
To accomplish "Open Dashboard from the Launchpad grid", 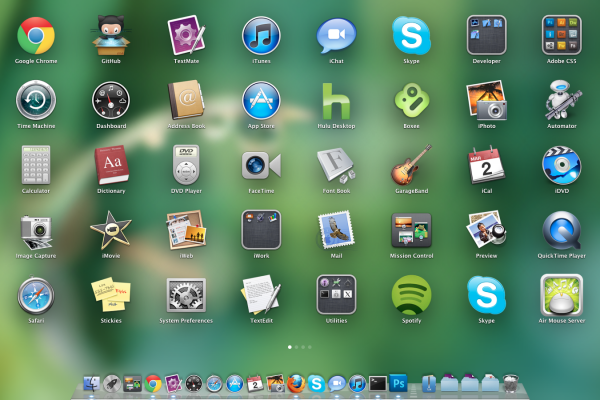I will [x=111, y=100].
